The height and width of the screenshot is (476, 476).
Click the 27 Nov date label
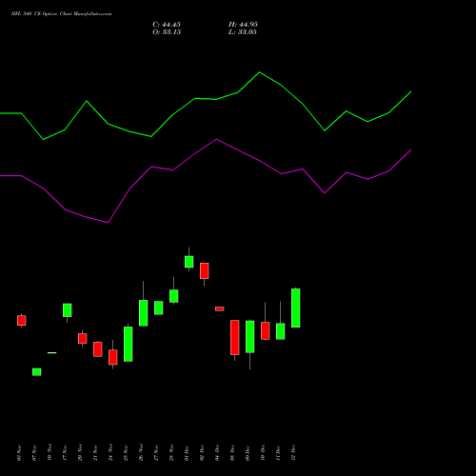156,453
